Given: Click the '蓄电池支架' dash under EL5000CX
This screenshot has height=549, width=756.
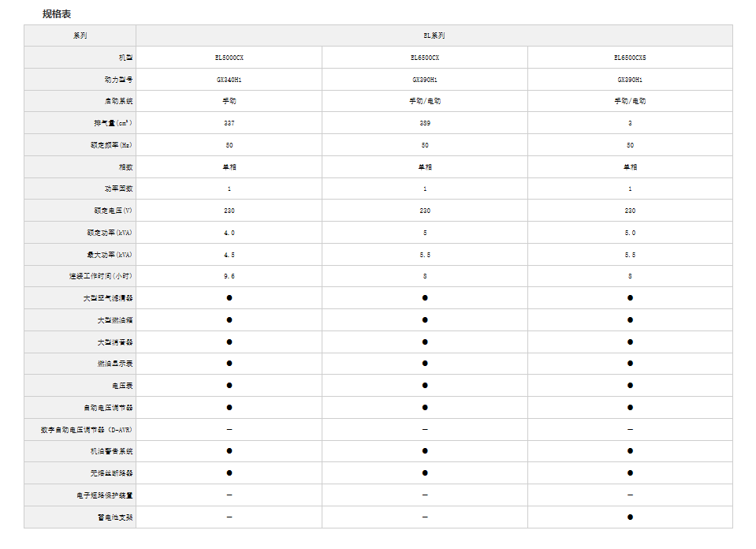Looking at the screenshot, I should pyautogui.click(x=229, y=517).
